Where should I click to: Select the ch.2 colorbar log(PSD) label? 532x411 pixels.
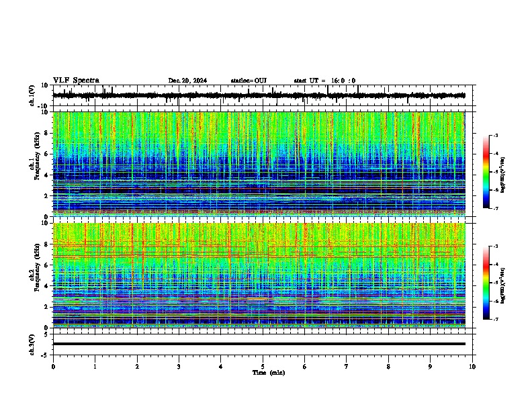502,285
